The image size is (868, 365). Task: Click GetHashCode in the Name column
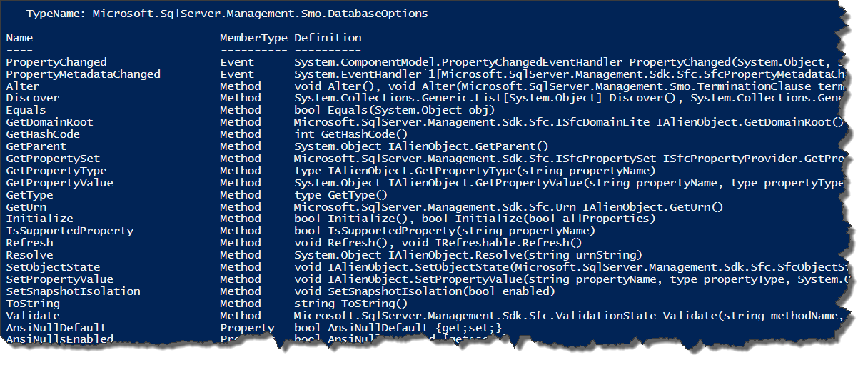[43, 134]
